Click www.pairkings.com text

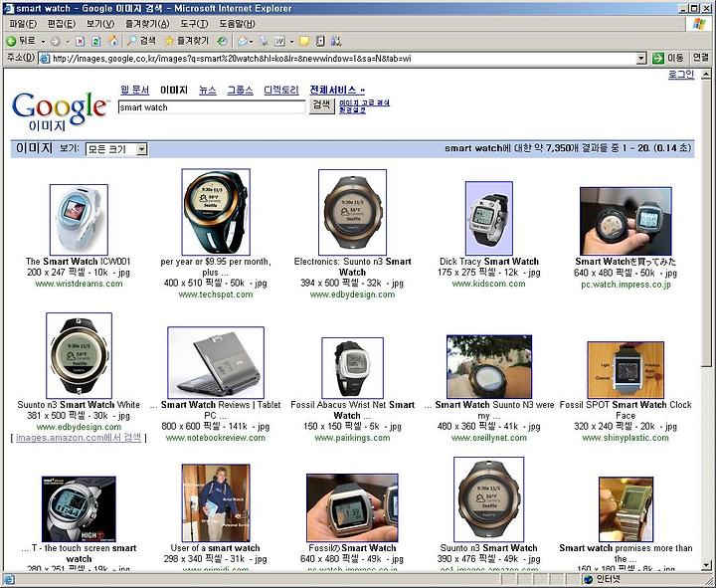tap(352, 438)
